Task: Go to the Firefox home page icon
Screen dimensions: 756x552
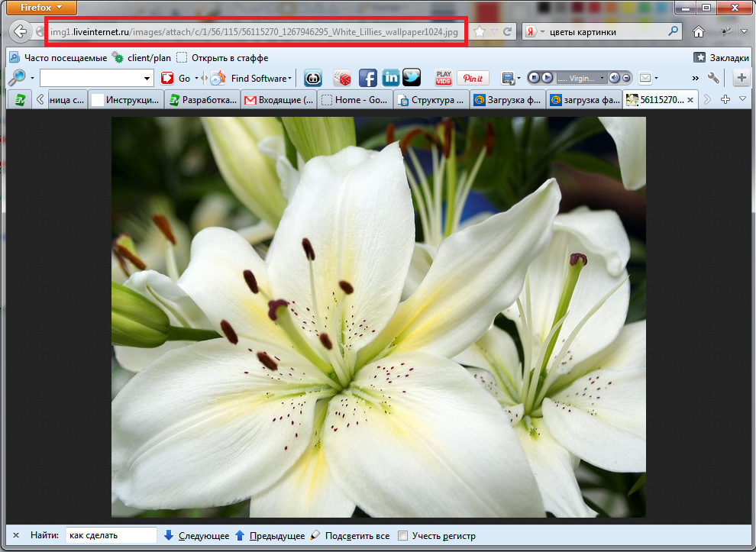Action: [698, 32]
